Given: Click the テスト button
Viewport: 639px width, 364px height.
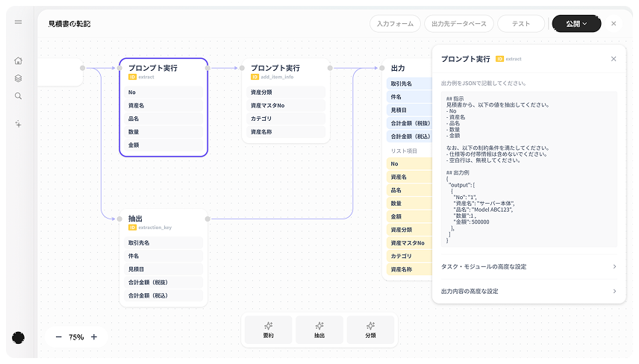Looking at the screenshot, I should point(521,24).
